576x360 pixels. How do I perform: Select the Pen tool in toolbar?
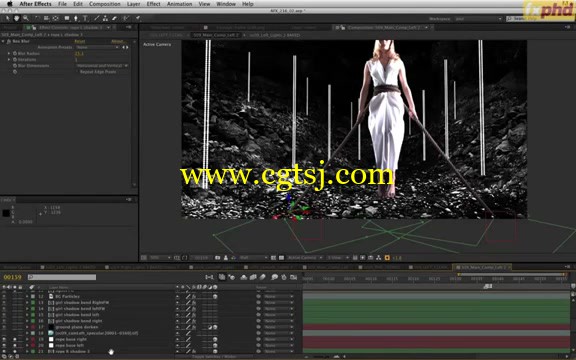click(x=76, y=18)
